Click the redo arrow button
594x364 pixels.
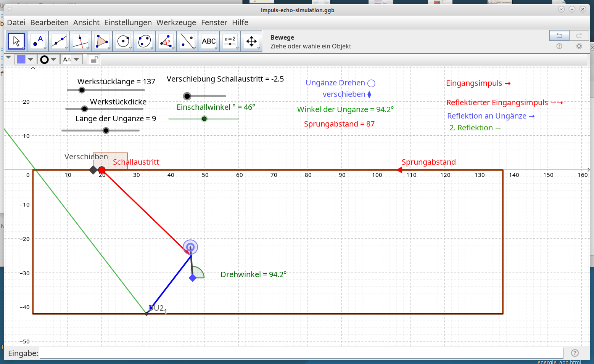pyautogui.click(x=579, y=35)
